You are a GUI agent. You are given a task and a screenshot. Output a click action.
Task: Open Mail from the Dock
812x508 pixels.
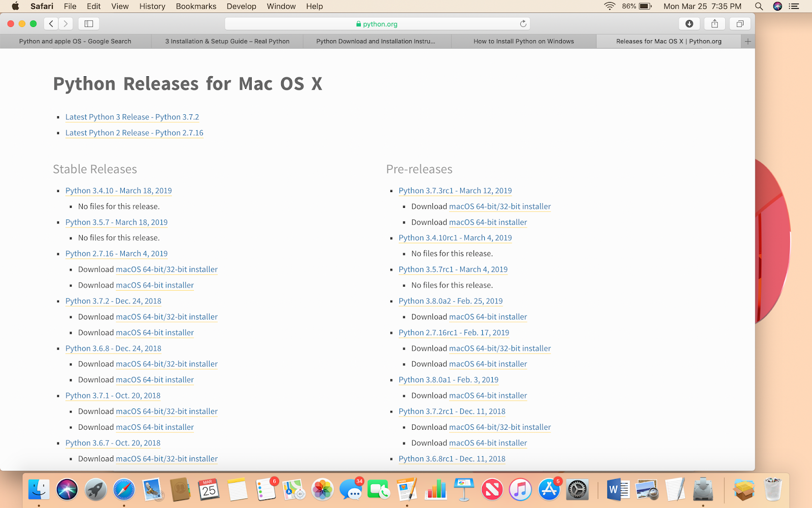152,490
